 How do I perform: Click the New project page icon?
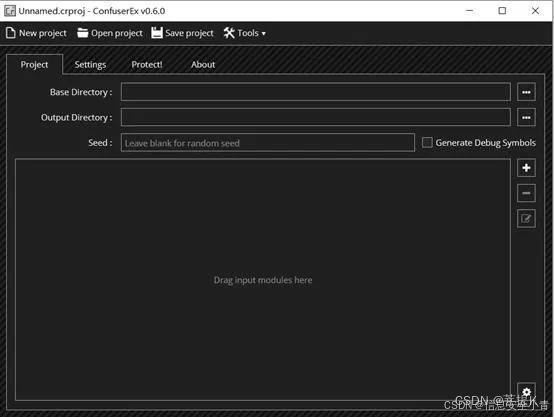(x=11, y=33)
